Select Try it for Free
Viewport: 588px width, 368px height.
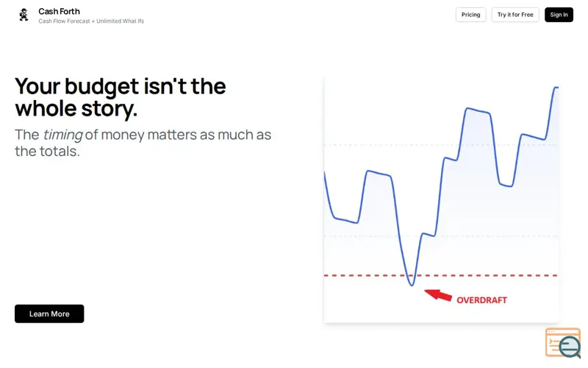point(515,15)
